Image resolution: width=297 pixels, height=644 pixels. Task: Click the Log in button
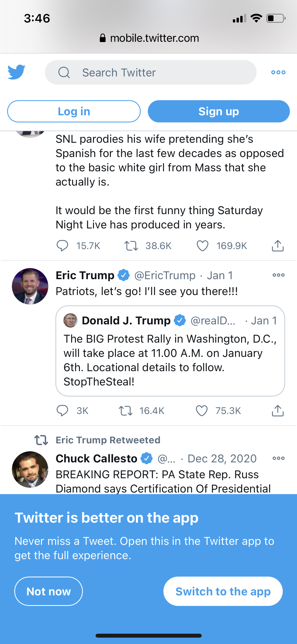[x=74, y=111]
